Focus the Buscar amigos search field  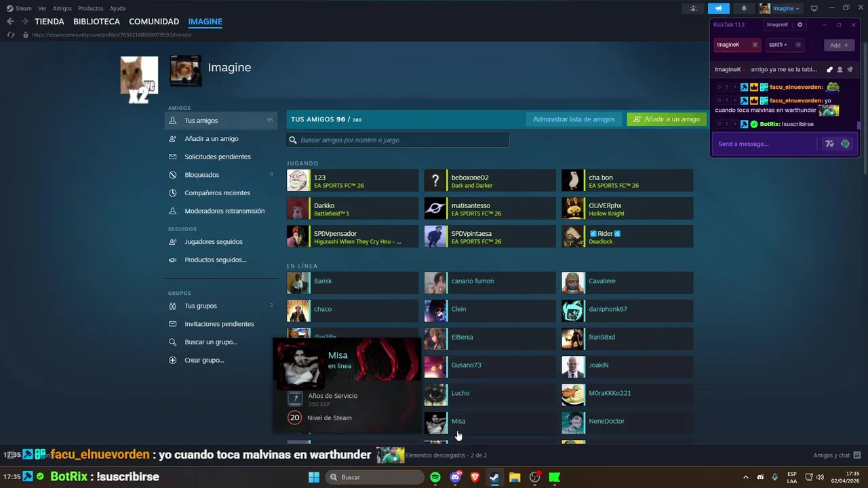tap(397, 140)
